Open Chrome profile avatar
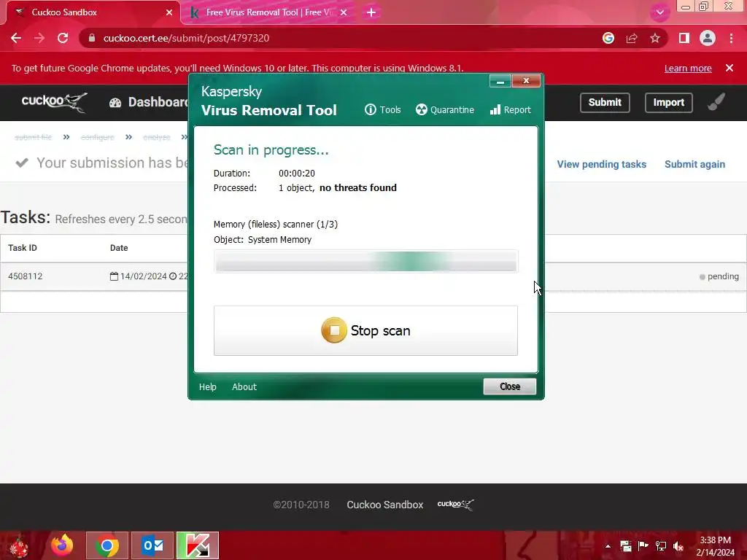747x560 pixels. pyautogui.click(x=708, y=38)
